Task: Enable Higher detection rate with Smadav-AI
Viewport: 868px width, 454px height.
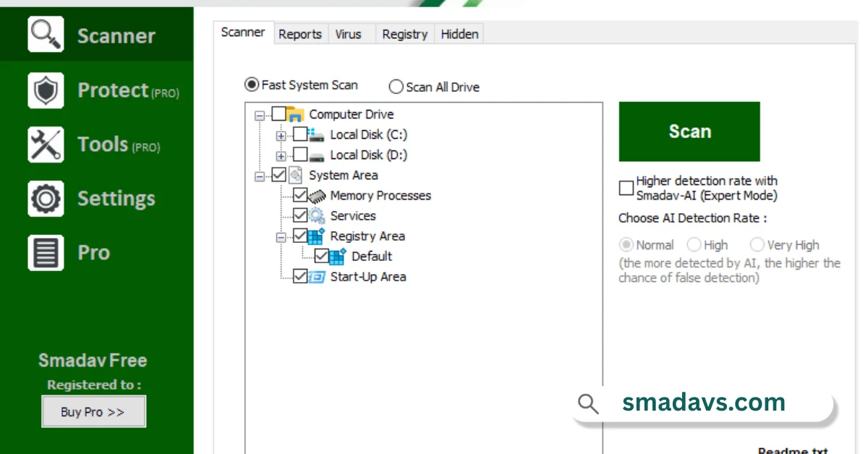Action: coord(626,188)
